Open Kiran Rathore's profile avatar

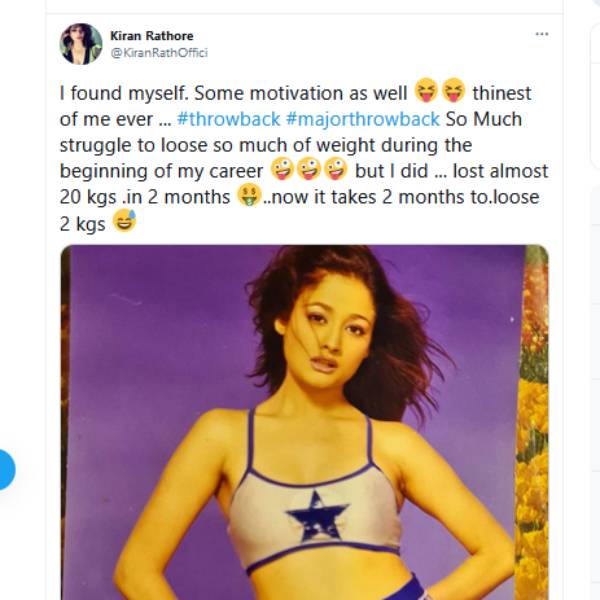[81, 44]
